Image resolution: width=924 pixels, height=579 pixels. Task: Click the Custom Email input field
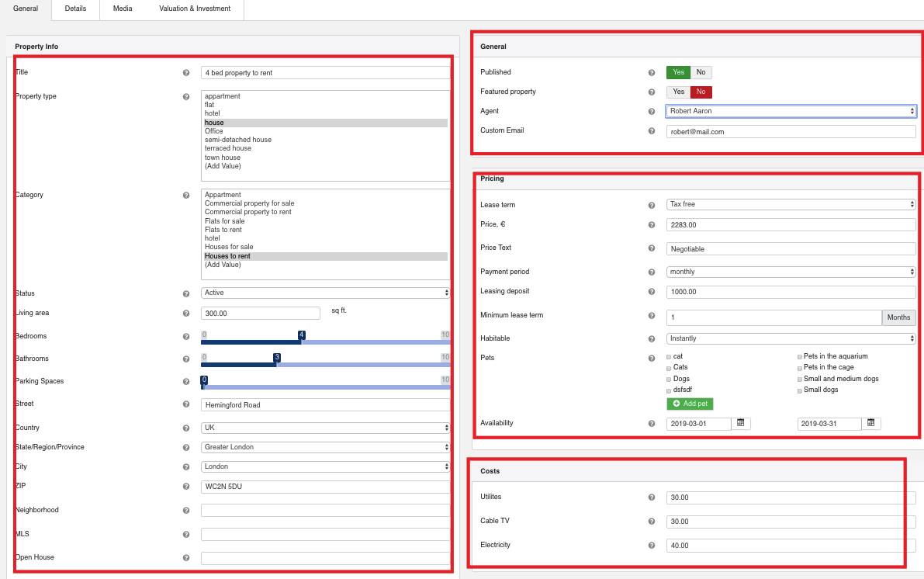coord(791,132)
